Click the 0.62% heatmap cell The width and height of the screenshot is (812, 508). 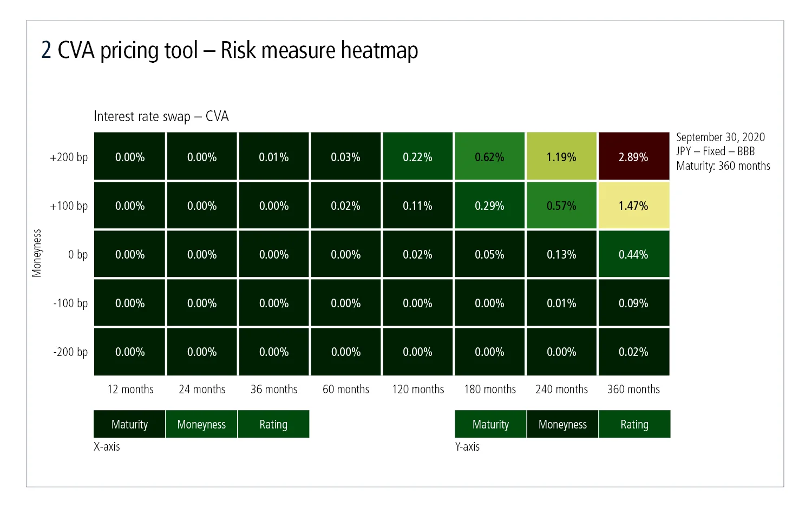(x=489, y=156)
